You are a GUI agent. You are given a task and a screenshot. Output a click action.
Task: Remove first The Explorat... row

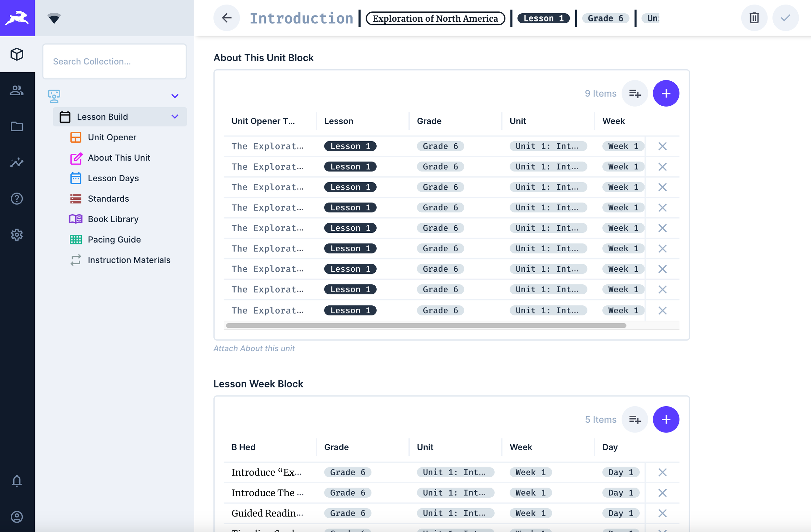[662, 146]
